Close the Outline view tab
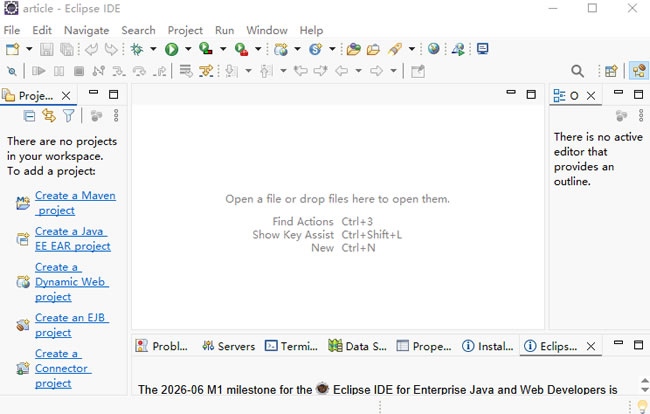 (x=590, y=96)
